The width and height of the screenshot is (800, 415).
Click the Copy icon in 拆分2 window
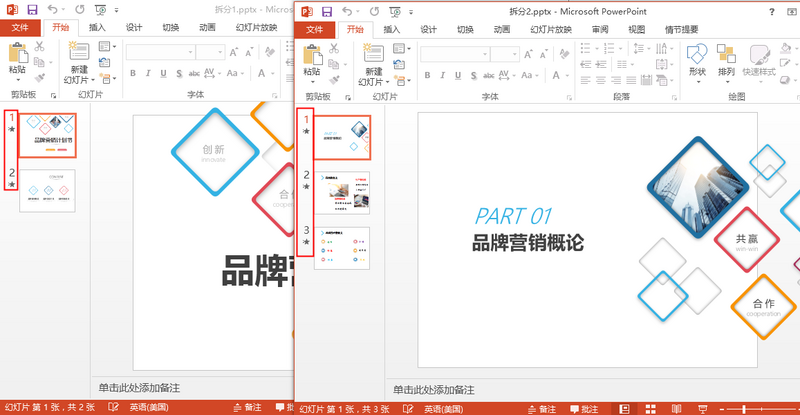tap(334, 64)
